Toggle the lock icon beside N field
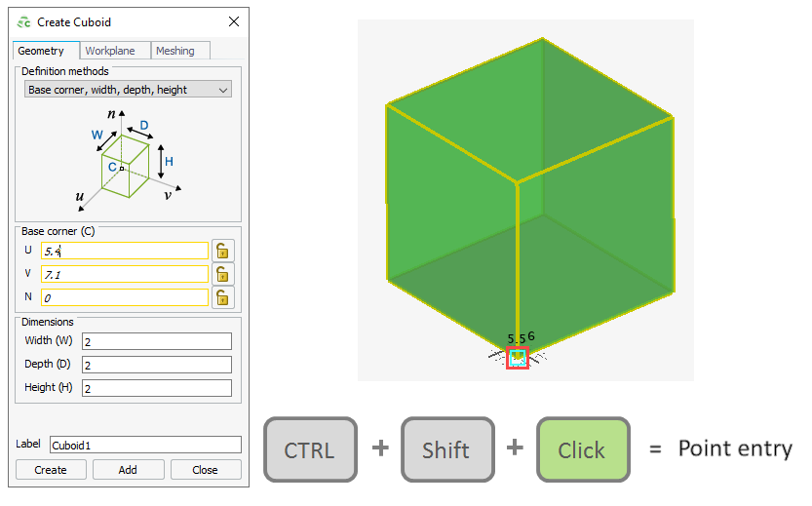Image resolution: width=812 pixels, height=506 pixels. 223,297
